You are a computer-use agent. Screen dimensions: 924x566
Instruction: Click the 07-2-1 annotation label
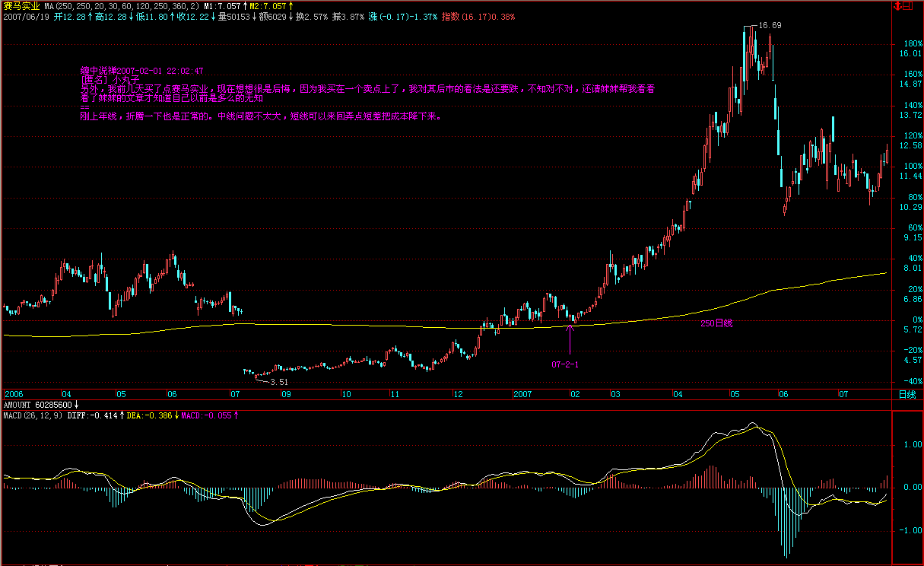565,364
